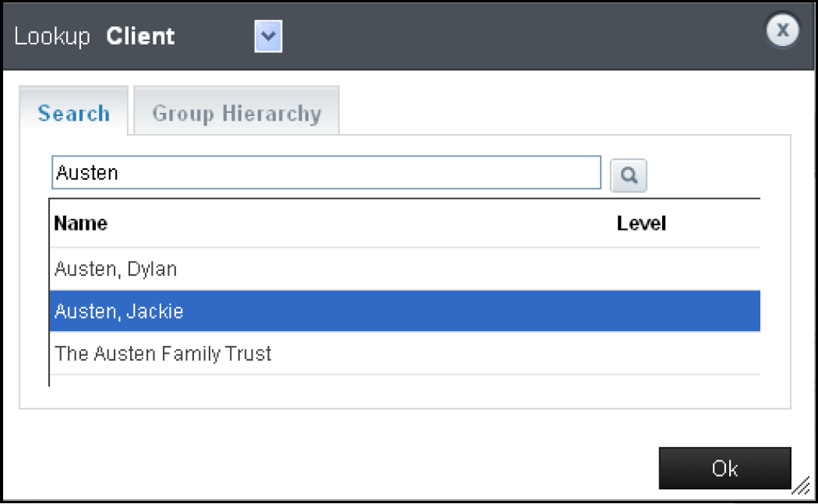Open the Client type dropdown arrow
The width and height of the screenshot is (818, 504).
pos(268,37)
